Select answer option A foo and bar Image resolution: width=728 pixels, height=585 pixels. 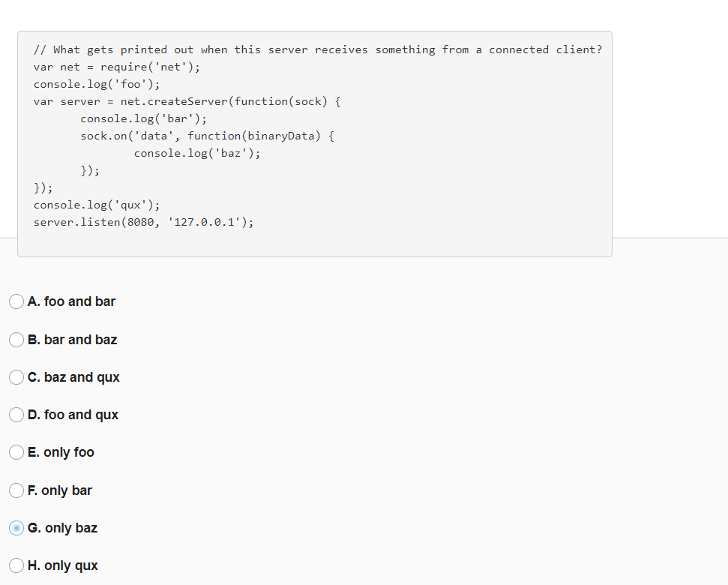(x=16, y=301)
